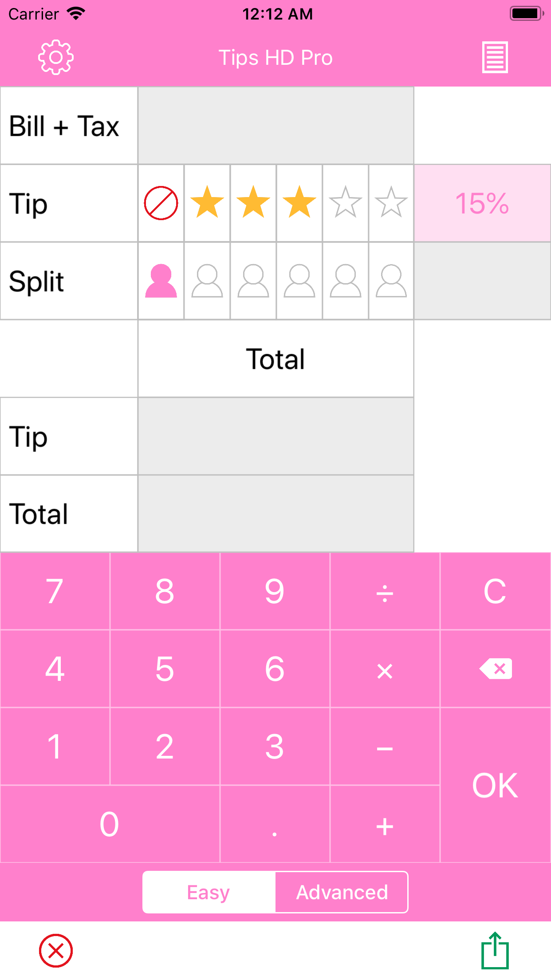
Task: Select the fourth tip star
Action: point(346,203)
